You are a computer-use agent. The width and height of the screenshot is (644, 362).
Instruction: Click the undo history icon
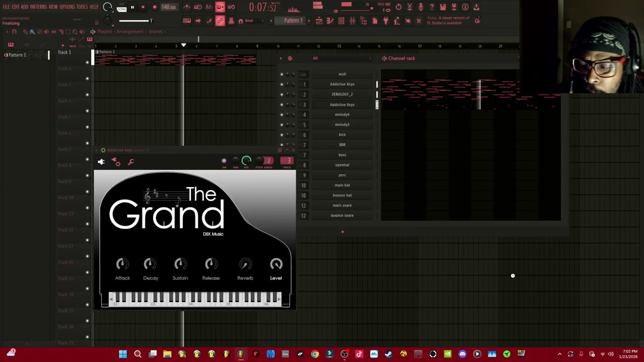pos(398,7)
